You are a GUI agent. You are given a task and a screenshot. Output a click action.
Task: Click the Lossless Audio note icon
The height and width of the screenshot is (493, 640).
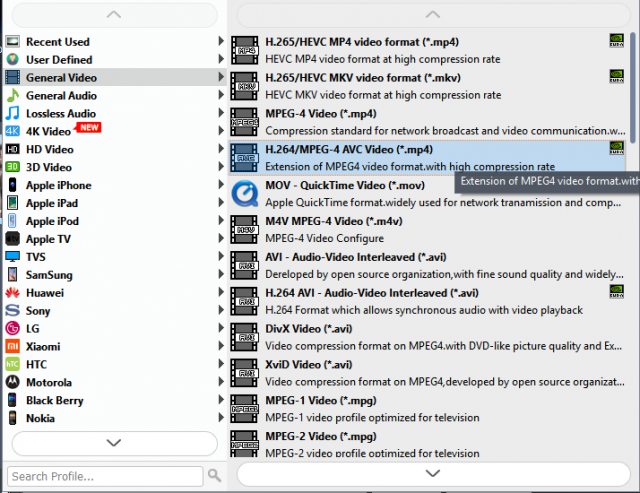click(13, 113)
